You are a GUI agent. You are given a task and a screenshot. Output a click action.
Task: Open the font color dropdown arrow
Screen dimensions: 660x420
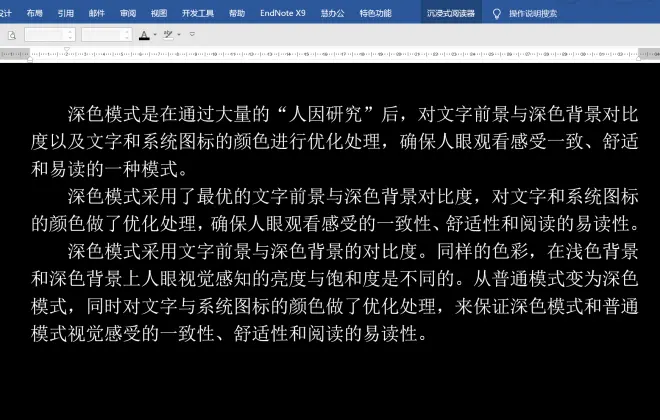(x=155, y=35)
